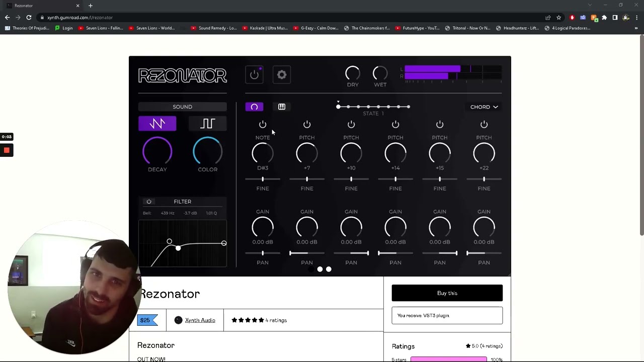Select the sawtooth waveform sound button
644x362 pixels.
tap(157, 124)
